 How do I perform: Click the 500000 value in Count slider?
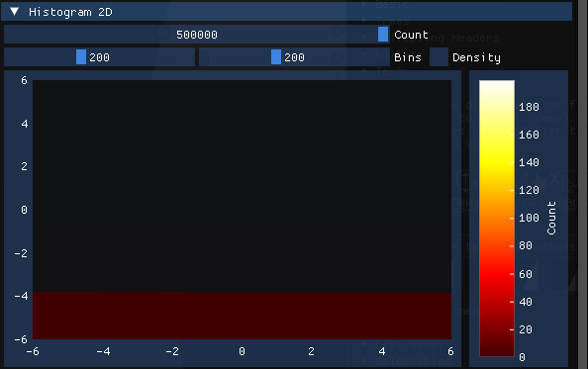click(x=197, y=35)
